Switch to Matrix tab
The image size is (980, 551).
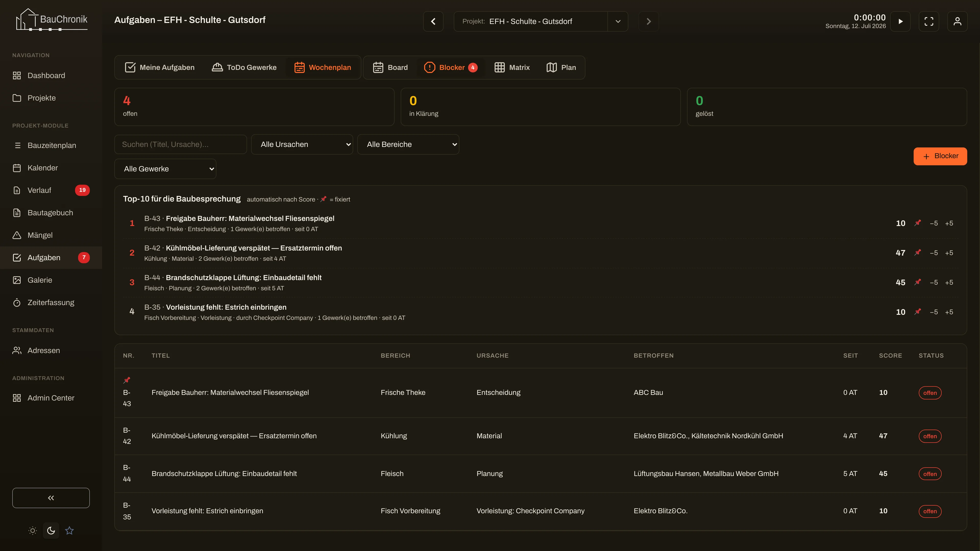tap(512, 67)
